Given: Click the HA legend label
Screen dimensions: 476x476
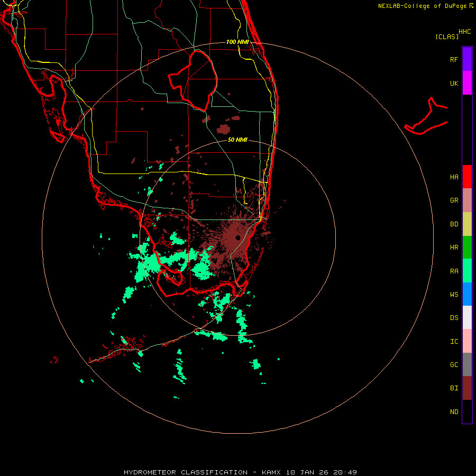Looking at the screenshot, I should pyautogui.click(x=454, y=177).
